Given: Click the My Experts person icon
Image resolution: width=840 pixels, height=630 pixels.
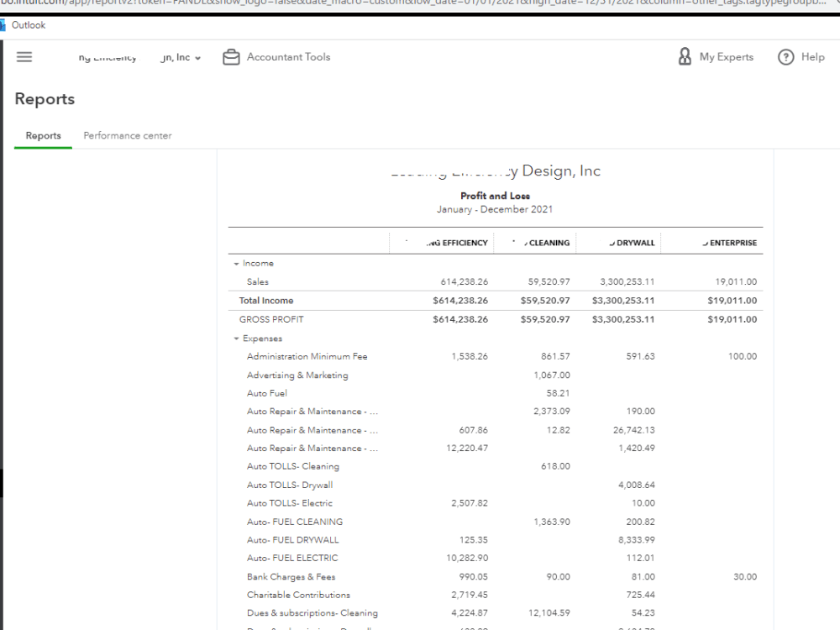Looking at the screenshot, I should click(x=685, y=56).
